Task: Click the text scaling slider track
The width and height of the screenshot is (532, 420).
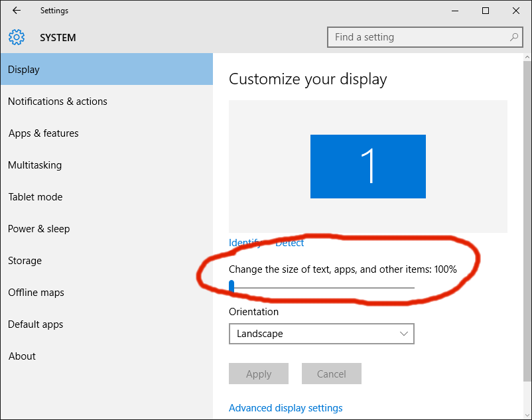Action: pos(322,288)
